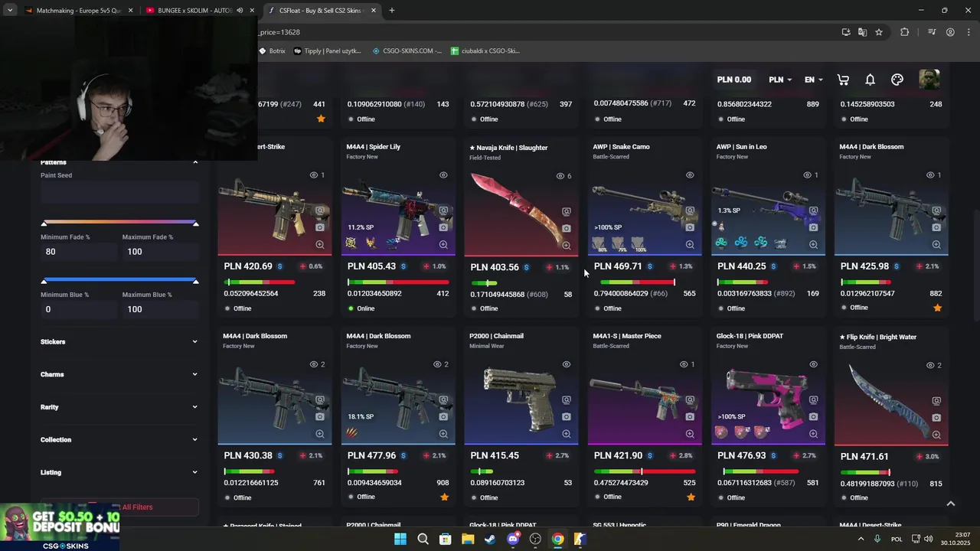This screenshot has height=551, width=980.
Task: Switch to the BUNGEE x SKOLIM tab
Action: point(199,11)
